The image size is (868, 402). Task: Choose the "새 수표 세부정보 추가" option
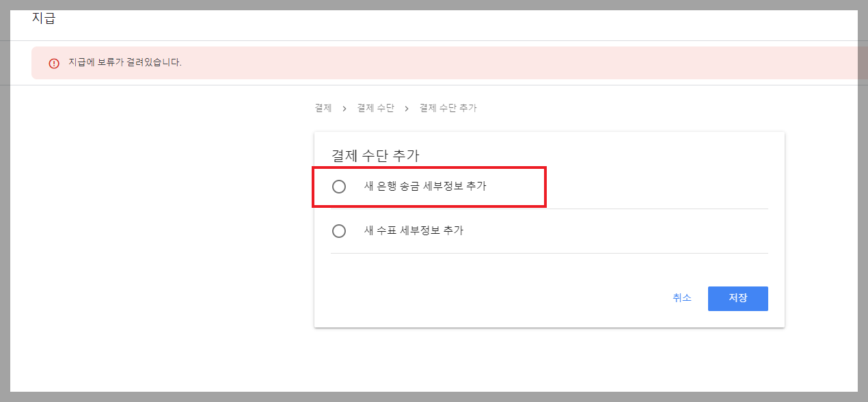[x=339, y=230]
